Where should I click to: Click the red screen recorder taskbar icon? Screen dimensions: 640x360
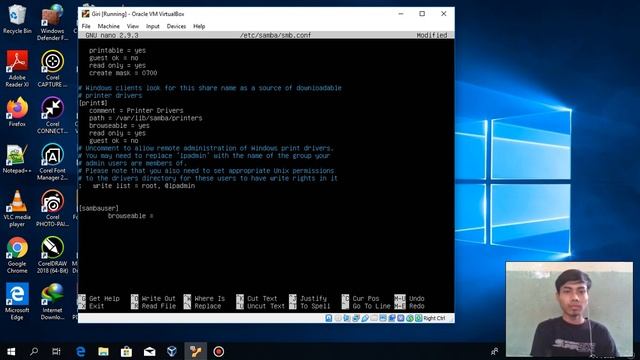(218, 351)
